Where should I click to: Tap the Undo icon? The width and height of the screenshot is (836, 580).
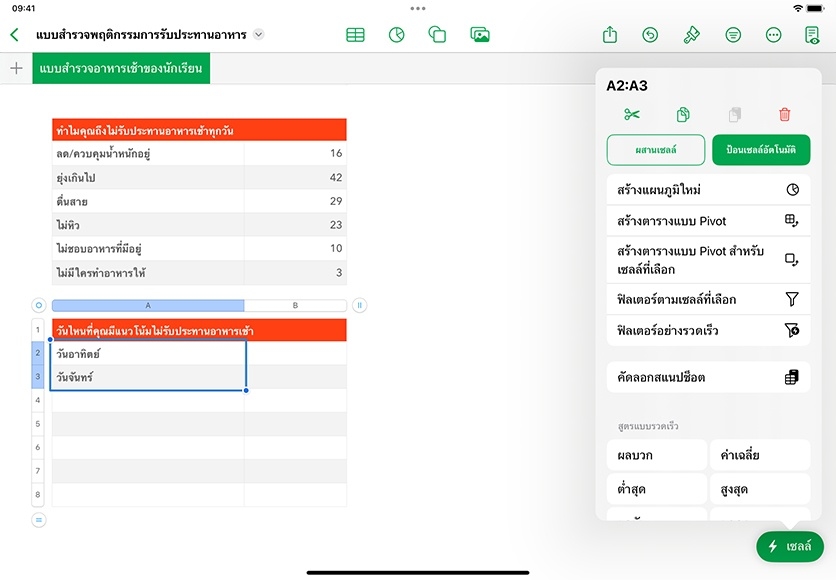point(651,35)
